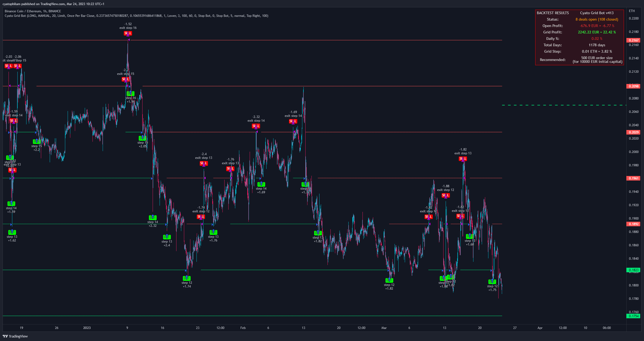
Task: Click the ETH currency label on price axis
Action: coord(632,11)
